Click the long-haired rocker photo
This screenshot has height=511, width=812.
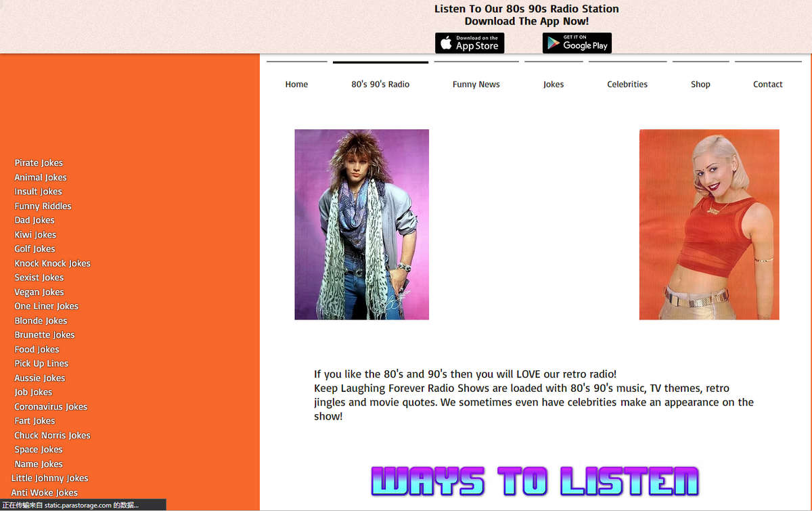(361, 224)
